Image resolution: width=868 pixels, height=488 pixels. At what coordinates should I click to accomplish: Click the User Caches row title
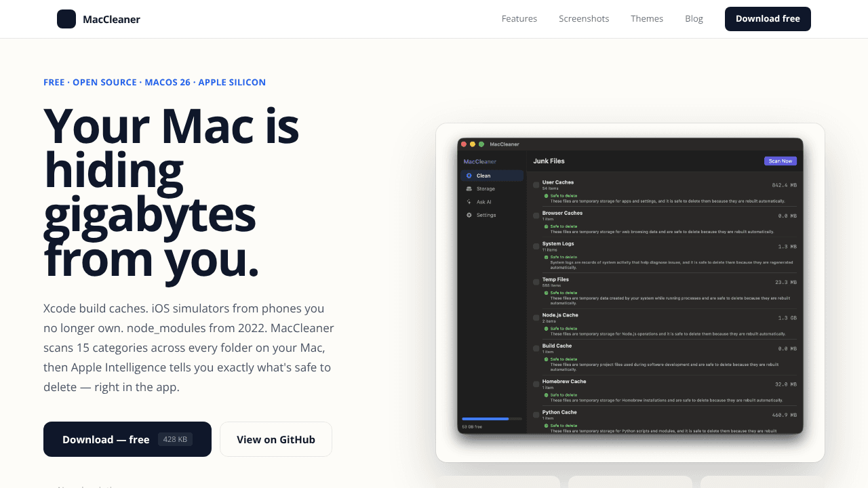558,182
